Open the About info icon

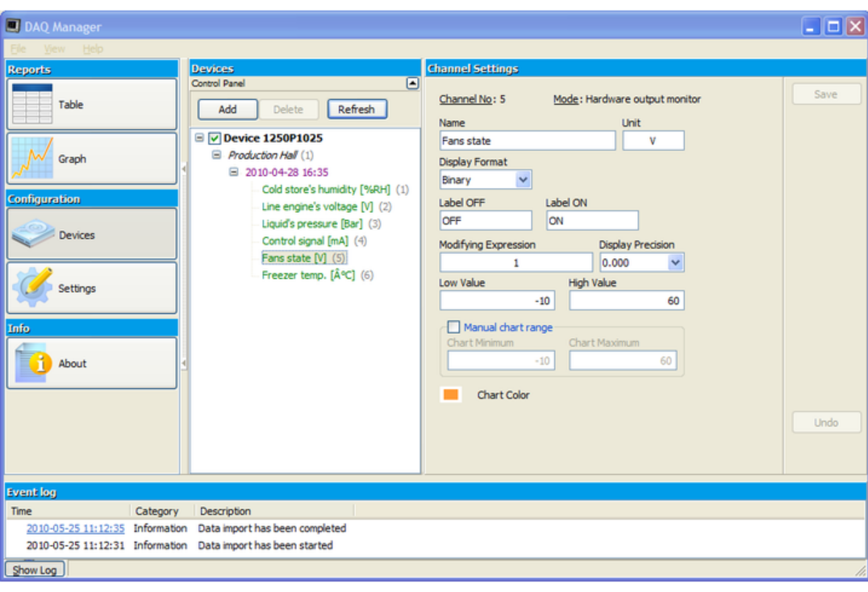pyautogui.click(x=32, y=363)
